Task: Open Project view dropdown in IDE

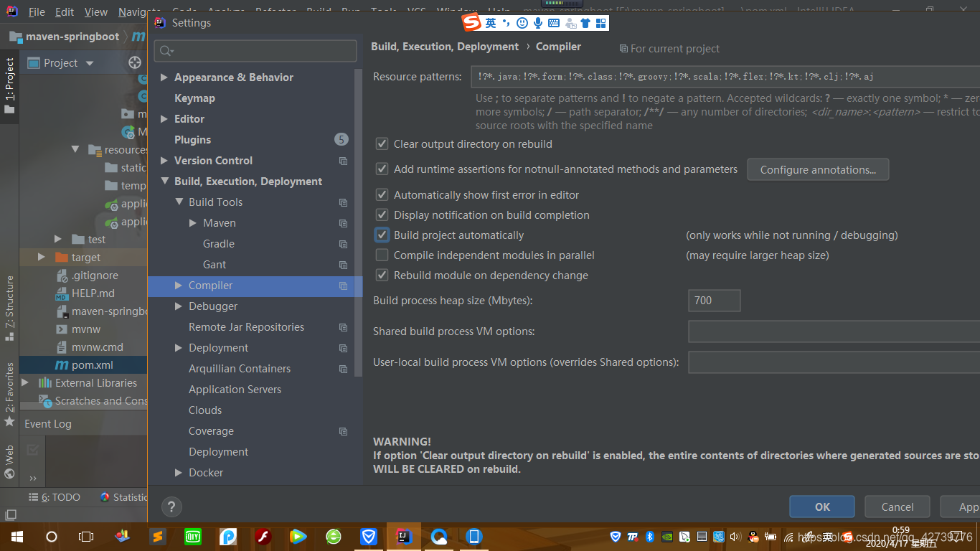Action: point(90,63)
